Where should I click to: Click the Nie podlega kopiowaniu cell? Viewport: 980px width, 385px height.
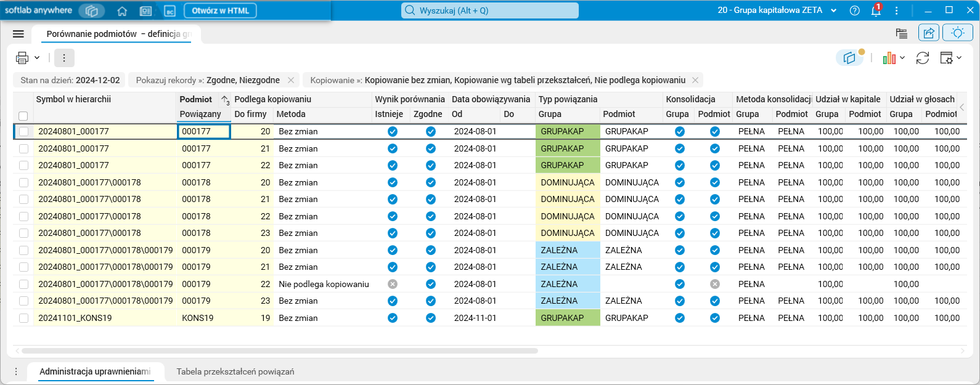coord(324,284)
